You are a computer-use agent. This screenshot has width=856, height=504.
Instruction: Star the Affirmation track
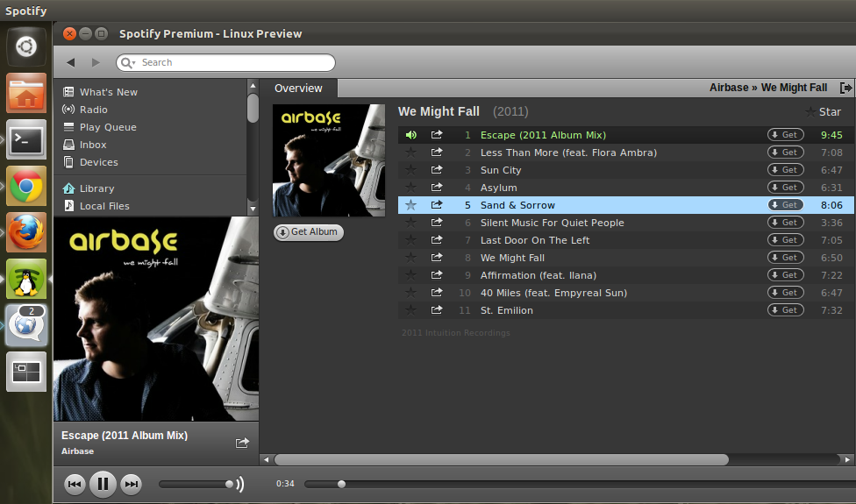coord(411,275)
